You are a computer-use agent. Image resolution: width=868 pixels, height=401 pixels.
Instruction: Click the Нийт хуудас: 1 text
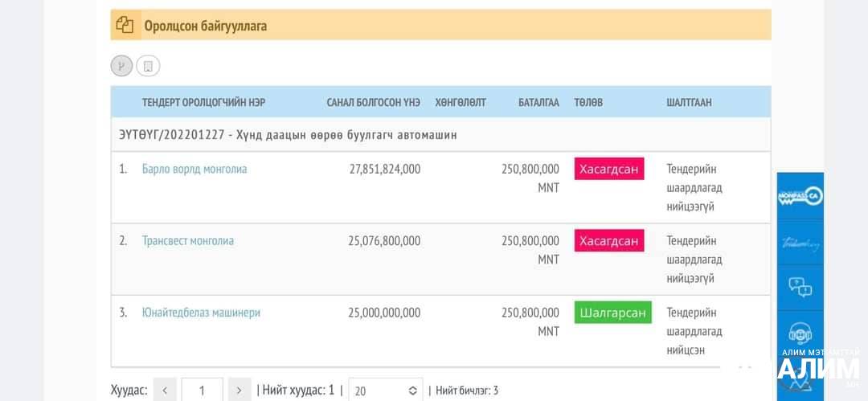[x=298, y=391]
